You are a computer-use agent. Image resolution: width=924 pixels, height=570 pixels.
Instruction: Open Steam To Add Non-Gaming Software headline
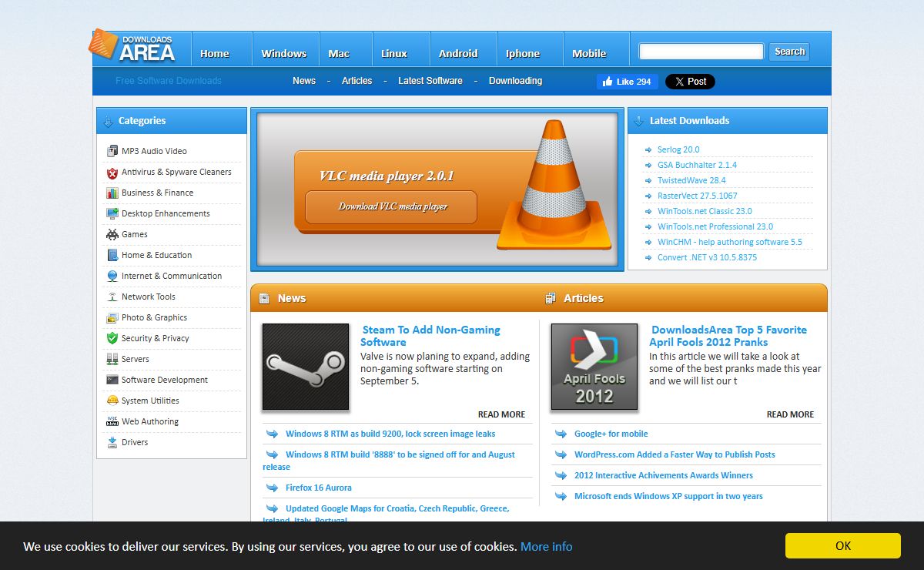pyautogui.click(x=430, y=336)
